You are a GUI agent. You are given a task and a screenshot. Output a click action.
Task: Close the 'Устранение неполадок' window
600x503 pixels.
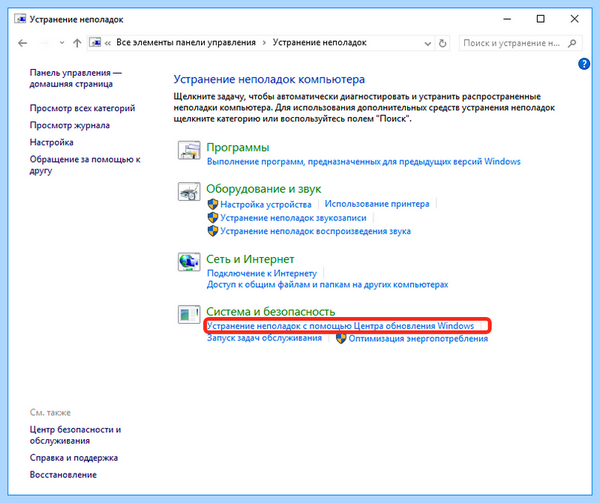[574, 19]
